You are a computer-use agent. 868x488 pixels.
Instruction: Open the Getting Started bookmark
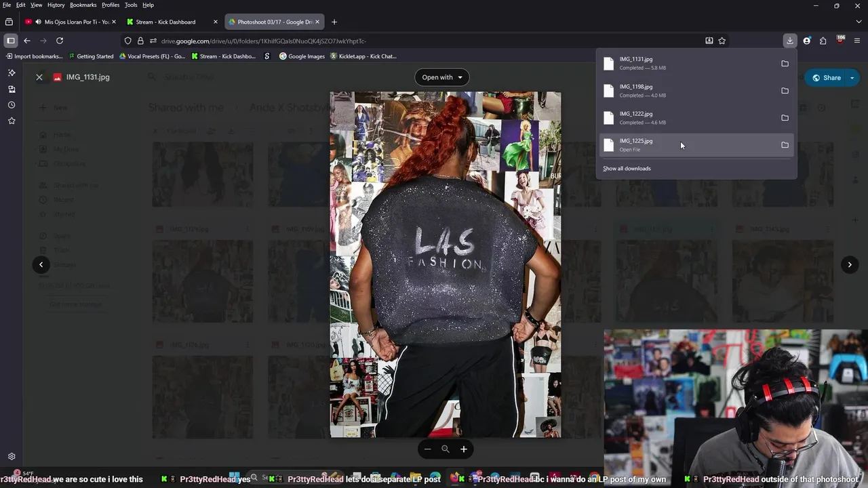pyautogui.click(x=90, y=56)
